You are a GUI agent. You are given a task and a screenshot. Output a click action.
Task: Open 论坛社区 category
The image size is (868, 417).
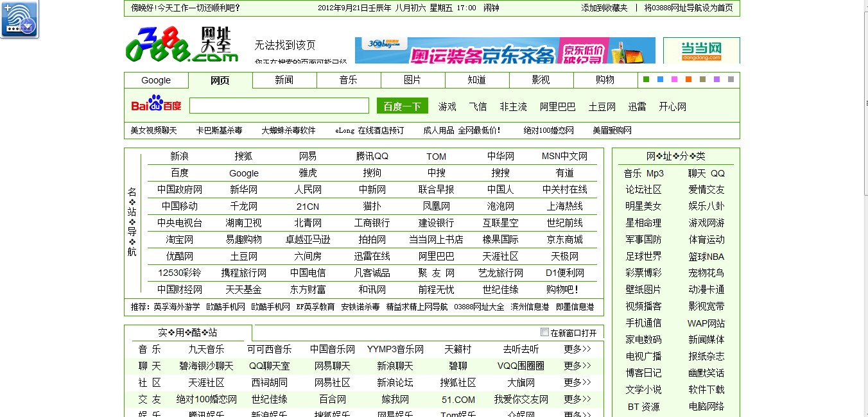[644, 191]
